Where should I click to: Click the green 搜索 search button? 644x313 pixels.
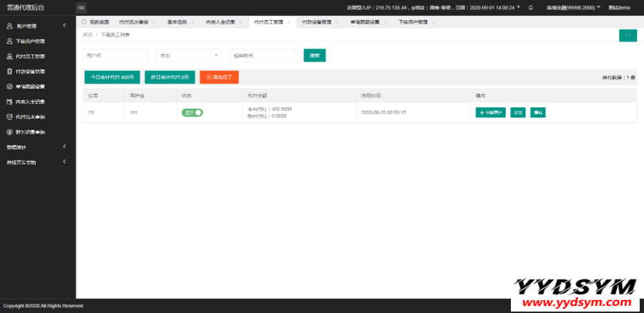coord(315,55)
